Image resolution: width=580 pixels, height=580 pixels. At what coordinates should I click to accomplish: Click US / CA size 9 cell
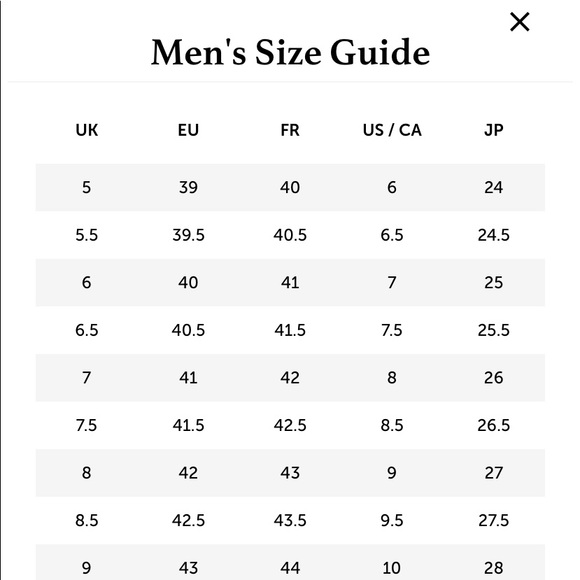coord(392,473)
